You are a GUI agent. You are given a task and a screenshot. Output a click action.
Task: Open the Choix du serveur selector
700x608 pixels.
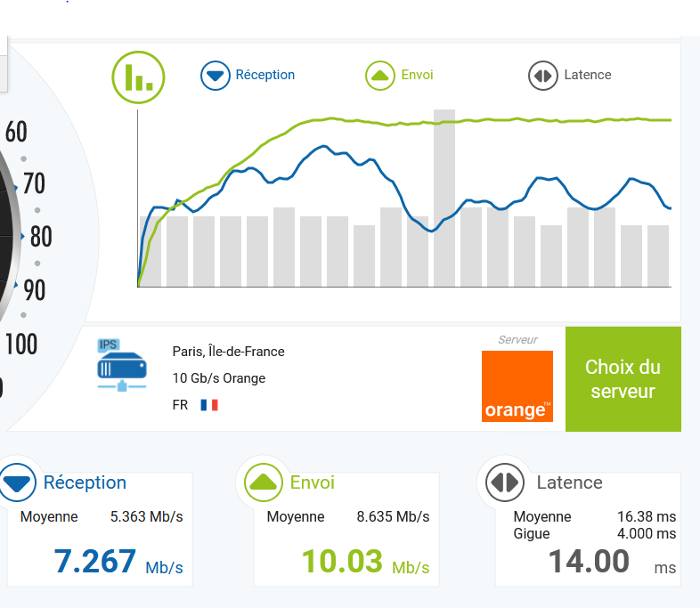click(x=623, y=379)
